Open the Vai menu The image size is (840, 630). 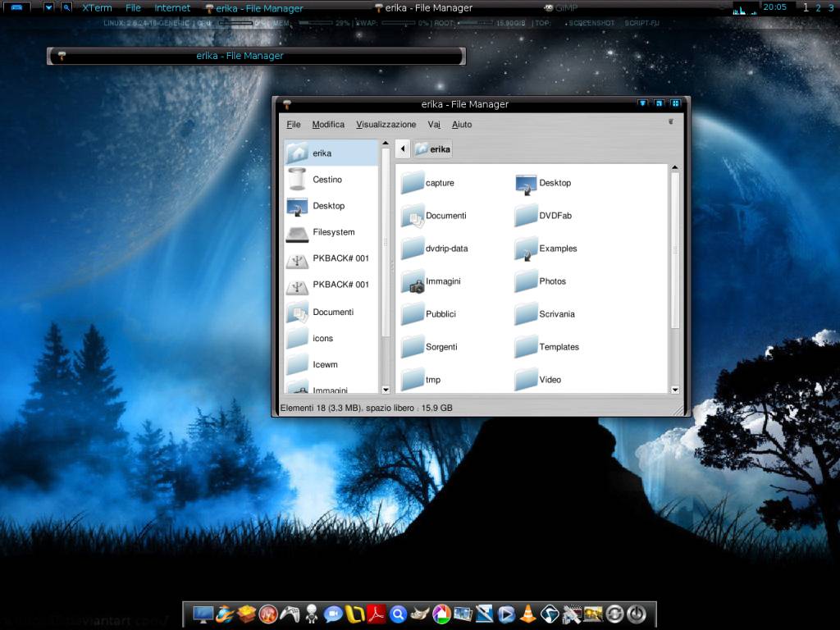pyautogui.click(x=434, y=125)
